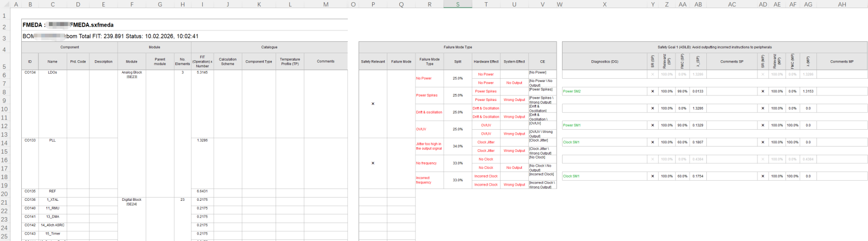Toggle SR (SP) mark in Power SM2 row
The height and width of the screenshot is (241, 868).
[652, 91]
